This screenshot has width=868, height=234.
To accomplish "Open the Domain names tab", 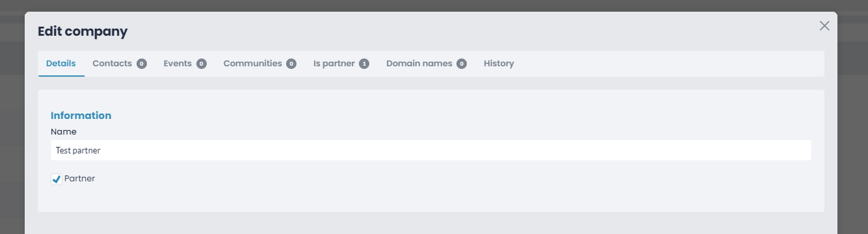I will click(x=426, y=64).
